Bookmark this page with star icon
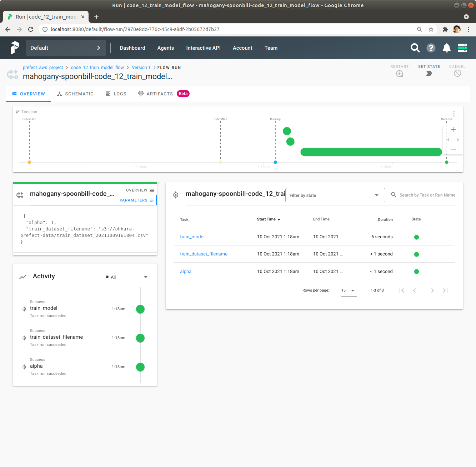 pos(431,29)
